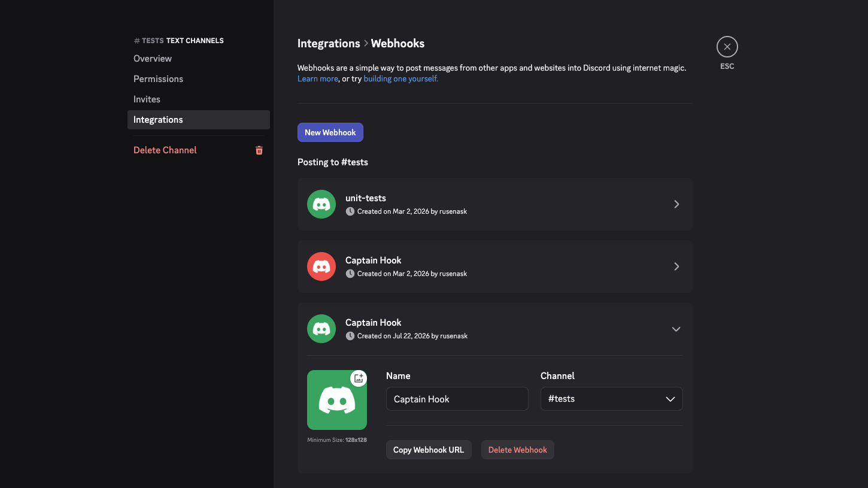
Task: Collapse the expanded Captain Hook webhook chevron
Action: pyautogui.click(x=676, y=329)
